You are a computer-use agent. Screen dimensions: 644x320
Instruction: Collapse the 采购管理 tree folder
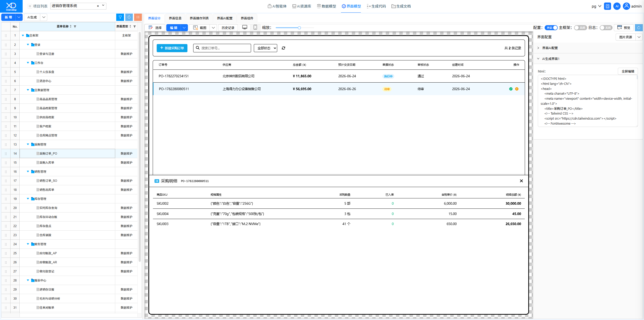(x=28, y=144)
